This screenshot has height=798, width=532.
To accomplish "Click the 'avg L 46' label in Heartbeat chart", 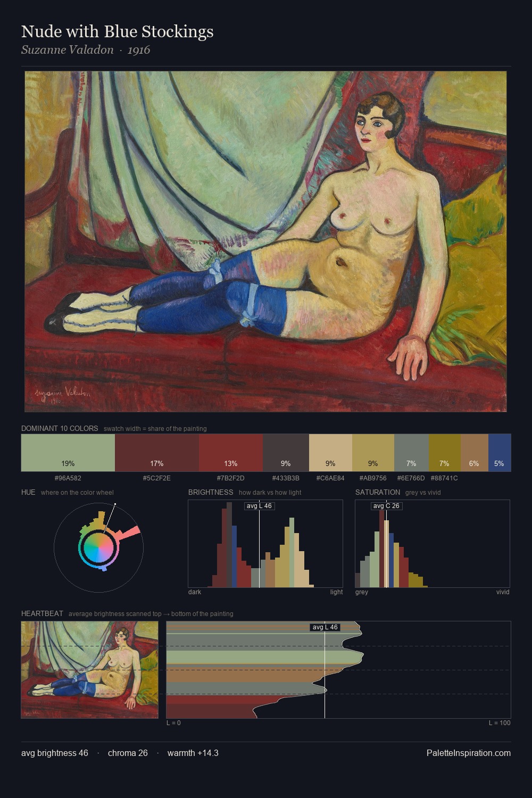I will pyautogui.click(x=325, y=627).
